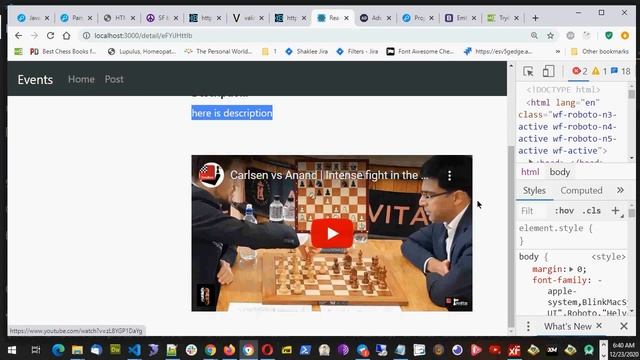Open the video title Carlsen vs Anand link
Viewport: 640px width, 360px height.
click(329, 175)
